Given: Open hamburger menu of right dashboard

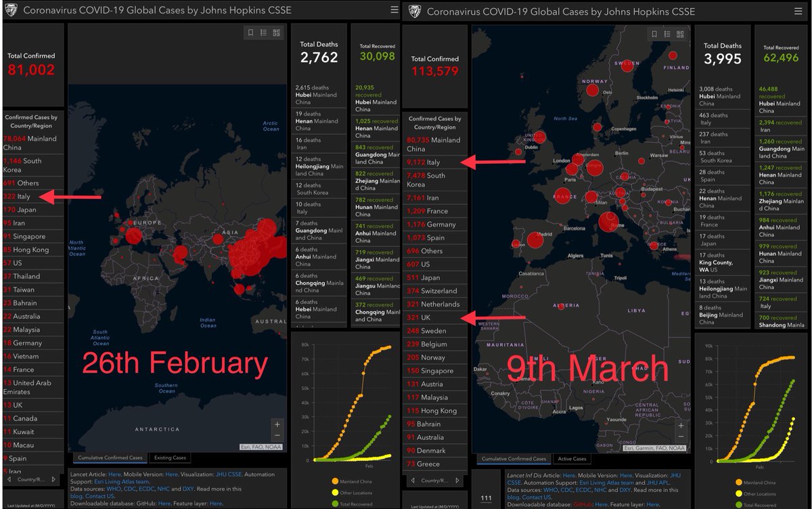Looking at the screenshot, I should (x=800, y=11).
